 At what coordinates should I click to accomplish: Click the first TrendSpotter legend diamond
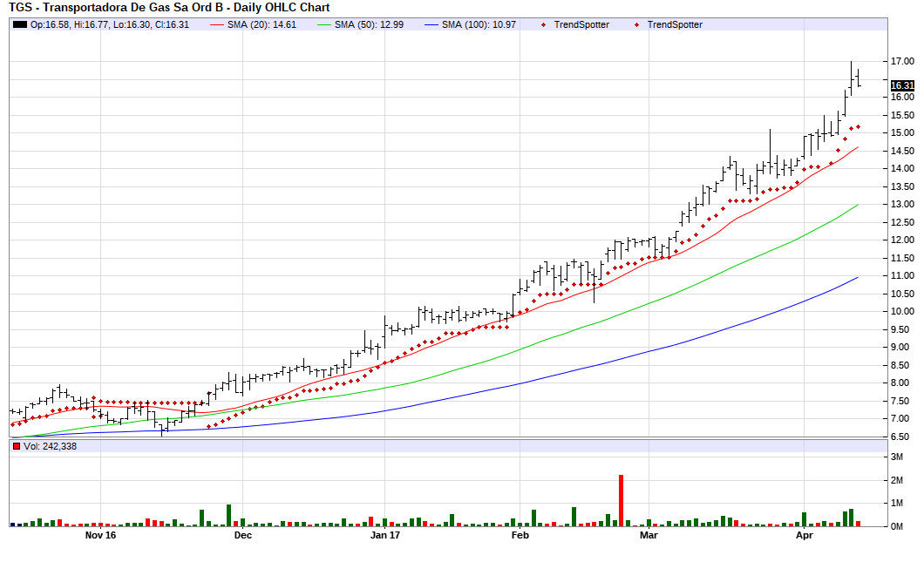(543, 24)
